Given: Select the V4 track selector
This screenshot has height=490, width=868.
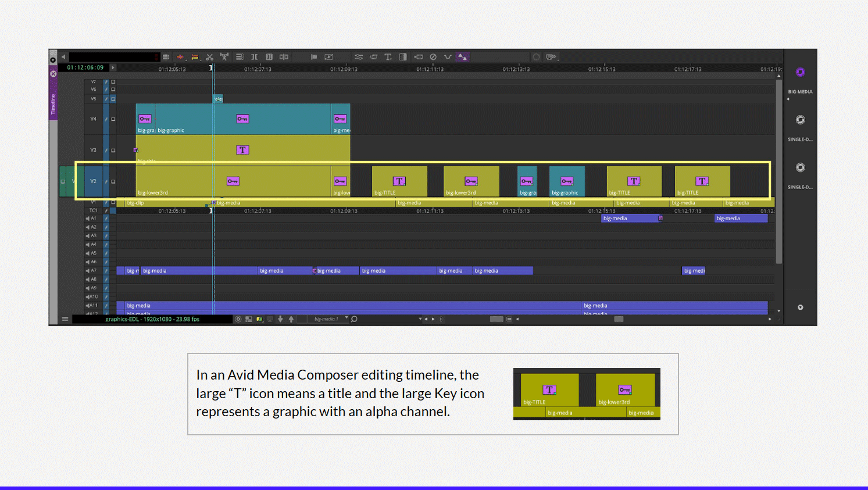Looking at the screenshot, I should pos(93,119).
